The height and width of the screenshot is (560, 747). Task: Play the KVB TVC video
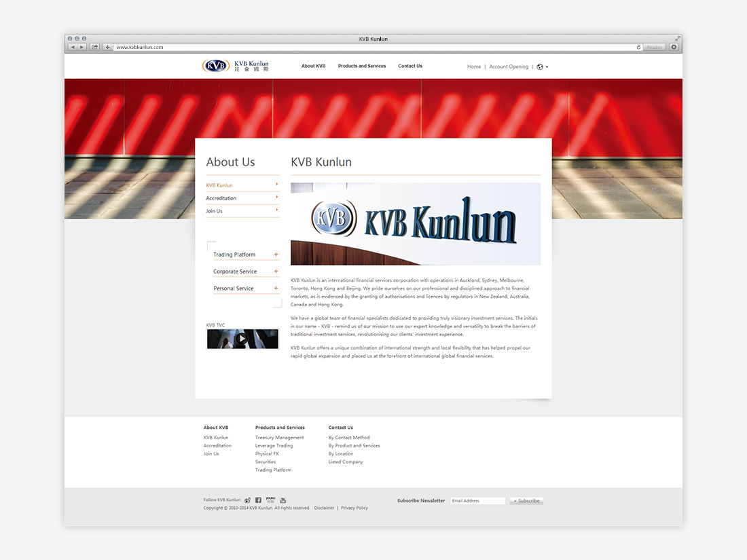[x=242, y=339]
